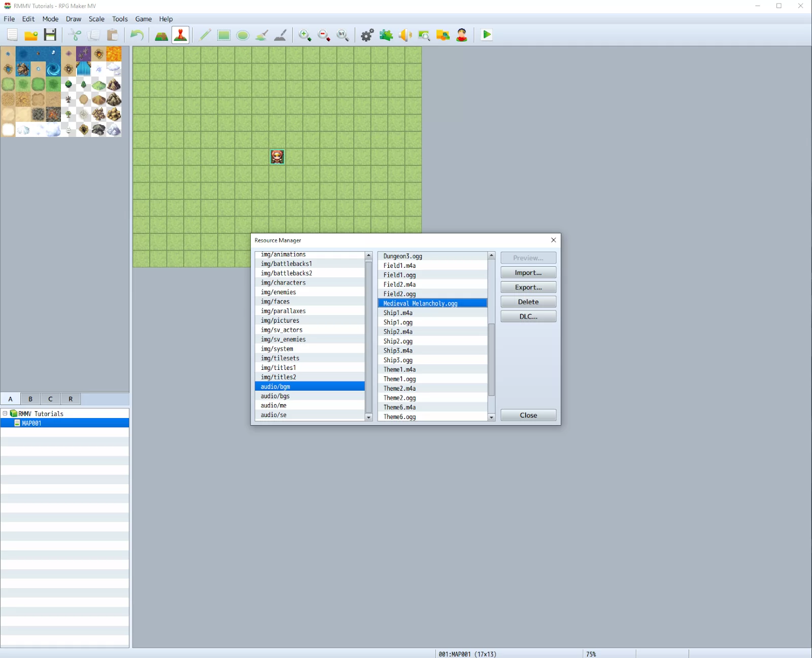Switch to tileset tab R
The image size is (812, 658).
tap(71, 399)
